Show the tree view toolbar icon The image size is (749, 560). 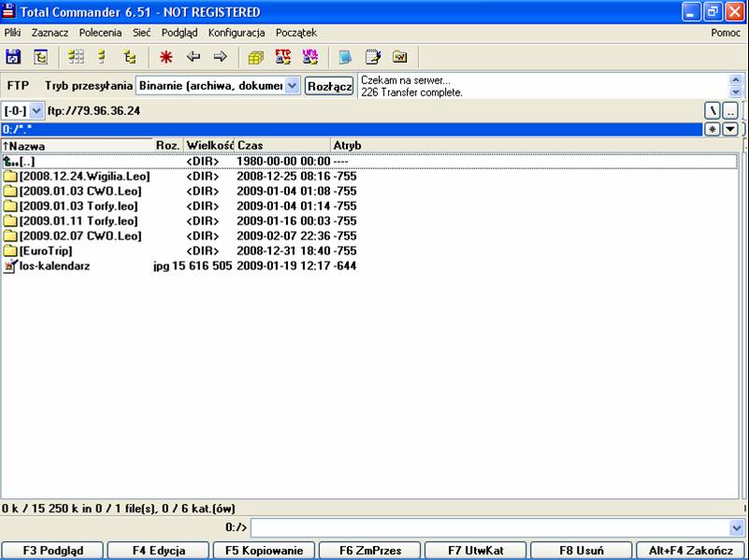point(129,57)
